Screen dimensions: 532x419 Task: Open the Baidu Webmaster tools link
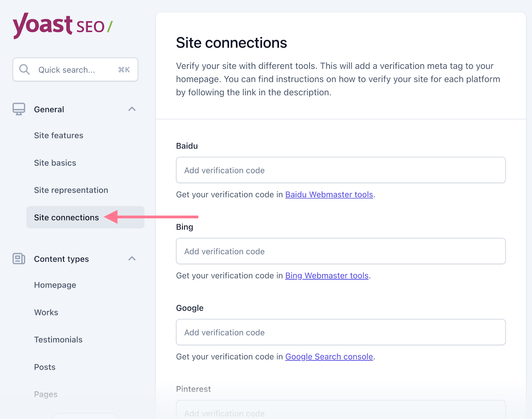coord(329,195)
